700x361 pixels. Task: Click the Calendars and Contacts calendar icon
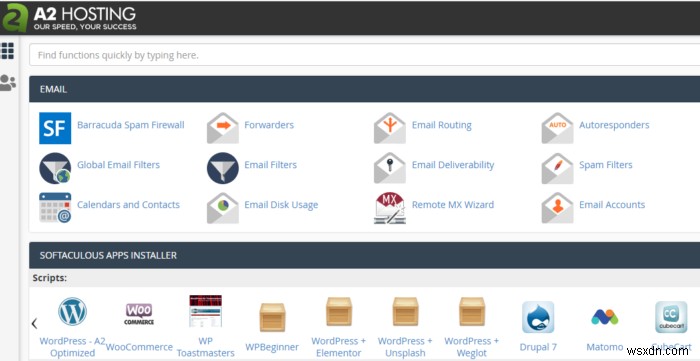pos(55,208)
